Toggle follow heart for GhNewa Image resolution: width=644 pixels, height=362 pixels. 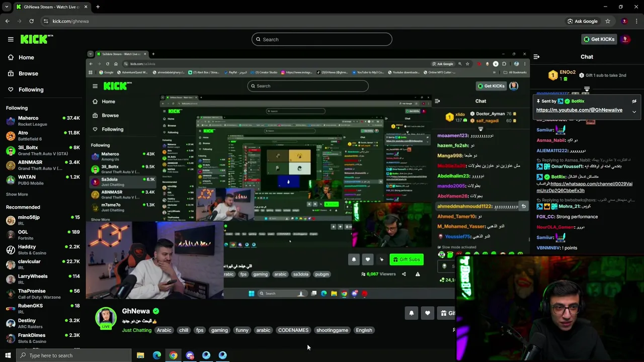point(428,313)
